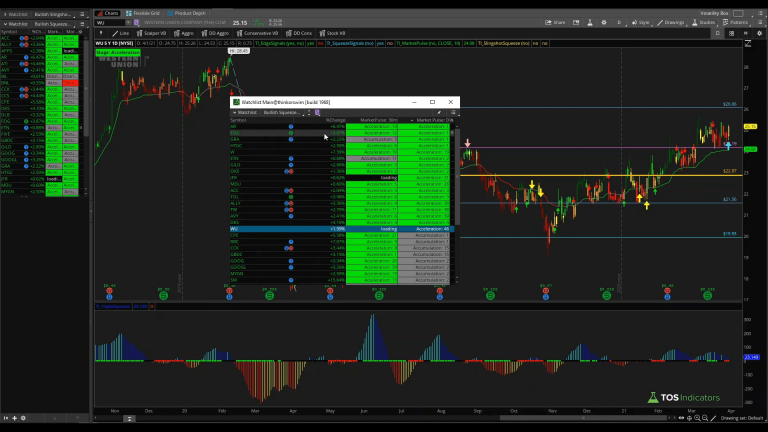This screenshot has width=768, height=432.
Task: Click the flask icon in the chart toolbar
Action: (x=590, y=23)
